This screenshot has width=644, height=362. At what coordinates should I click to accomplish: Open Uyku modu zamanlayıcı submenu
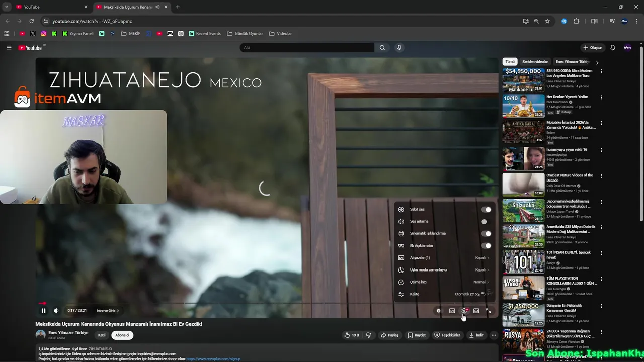click(444, 270)
